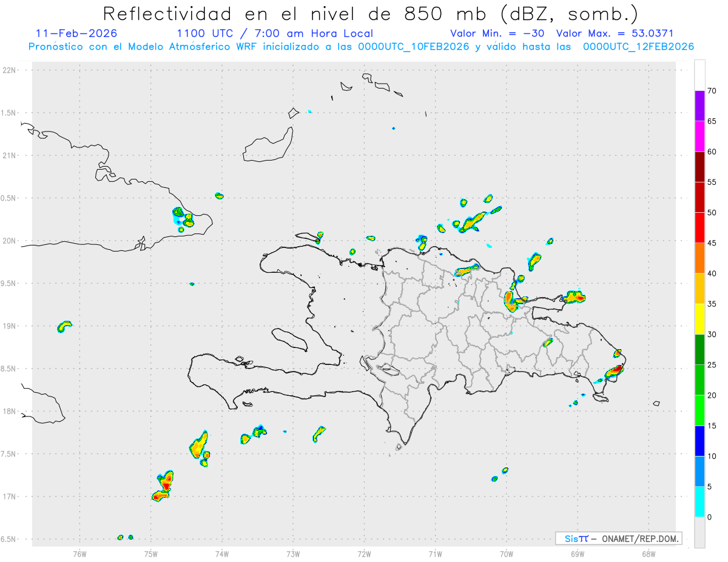The width and height of the screenshot is (728, 562).
Task: Click the colorbar label '65'
Action: [712, 121]
